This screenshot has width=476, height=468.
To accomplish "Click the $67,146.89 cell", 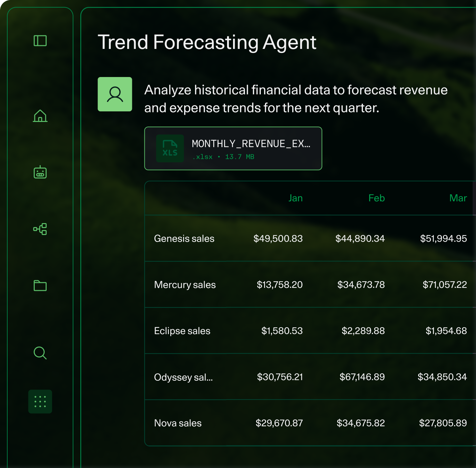I will pos(362,377).
